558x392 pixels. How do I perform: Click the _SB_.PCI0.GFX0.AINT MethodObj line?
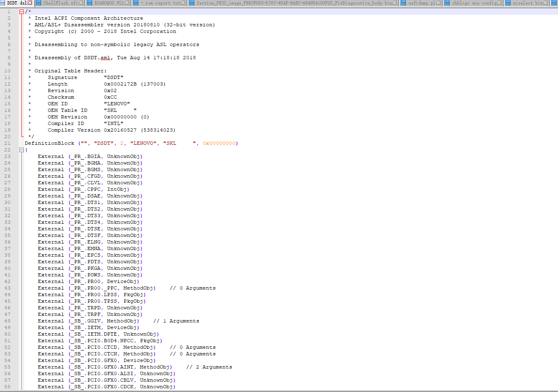click(x=105, y=367)
